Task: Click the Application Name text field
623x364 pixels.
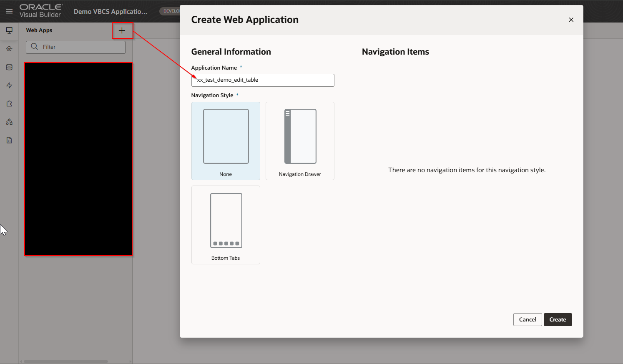Action: pyautogui.click(x=263, y=80)
